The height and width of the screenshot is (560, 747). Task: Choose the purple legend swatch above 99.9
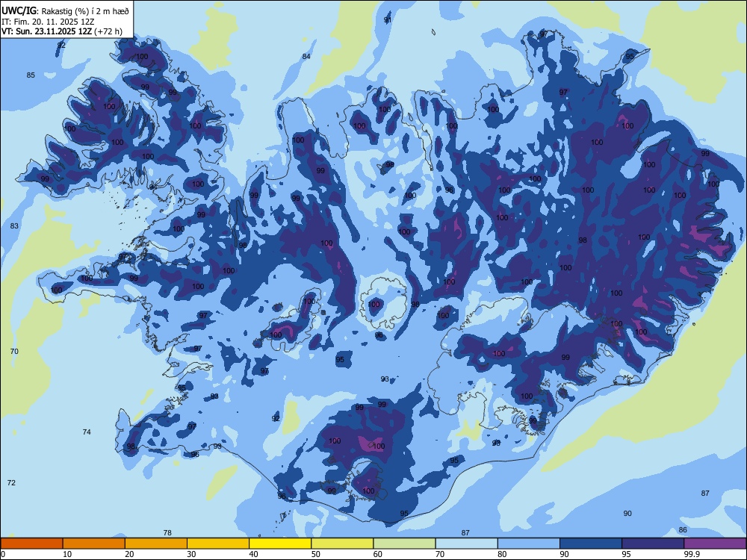(x=715, y=544)
